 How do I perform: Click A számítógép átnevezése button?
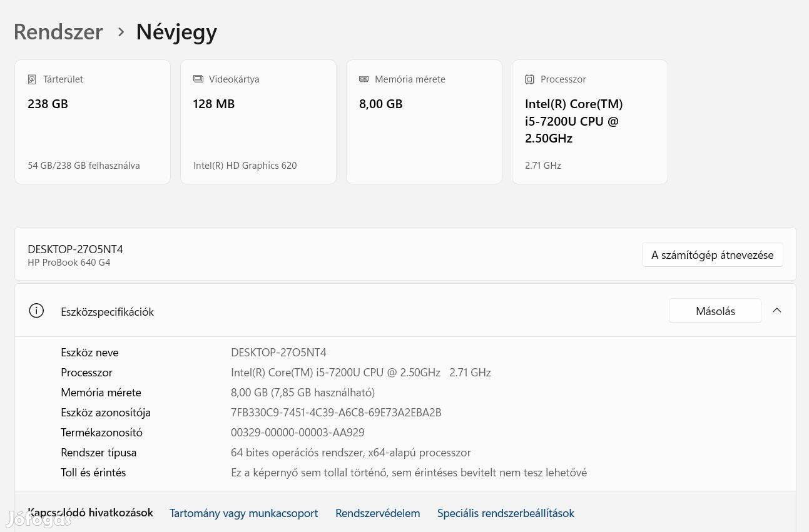(x=712, y=254)
